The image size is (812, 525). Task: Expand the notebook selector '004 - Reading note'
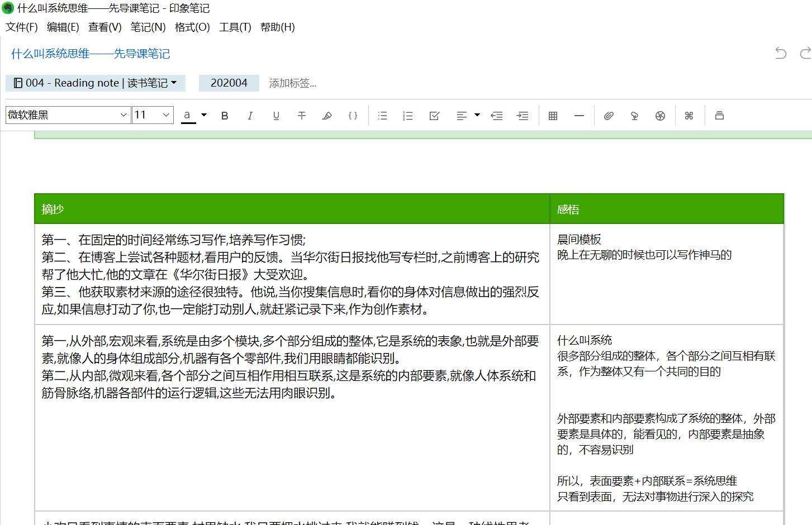coord(96,83)
